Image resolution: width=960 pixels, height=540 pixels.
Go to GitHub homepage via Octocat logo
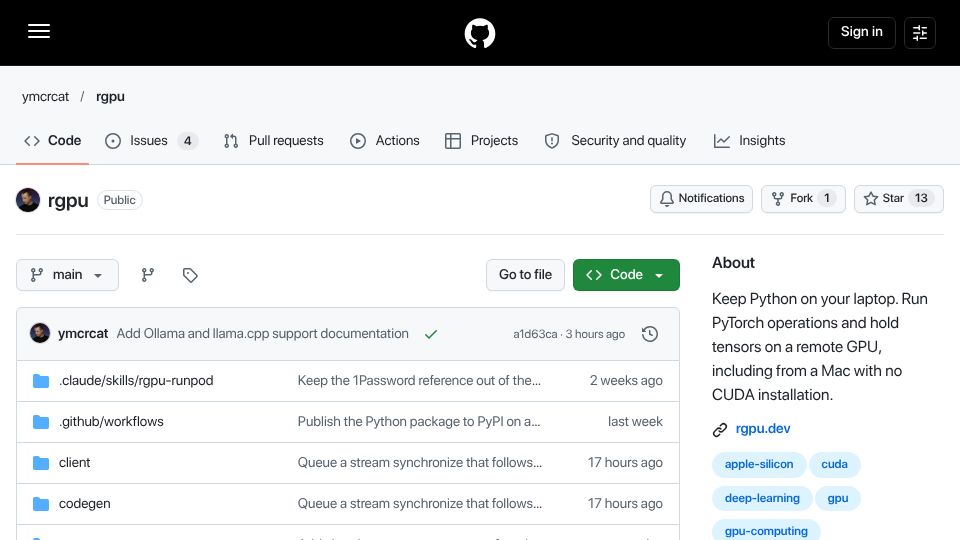click(x=479, y=33)
